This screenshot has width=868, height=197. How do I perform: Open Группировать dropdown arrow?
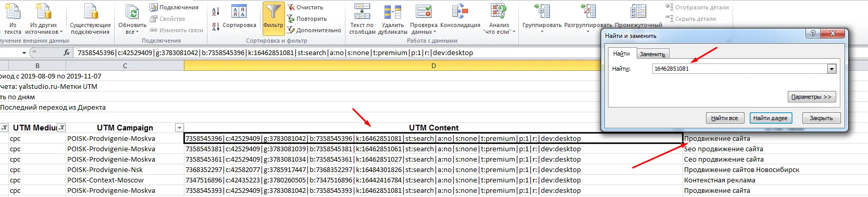click(x=542, y=32)
